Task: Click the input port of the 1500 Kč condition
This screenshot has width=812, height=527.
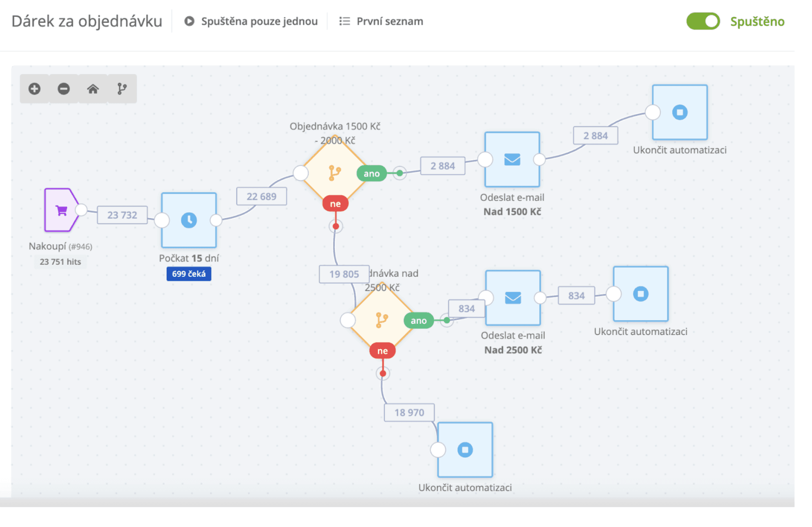Action: [x=301, y=173]
